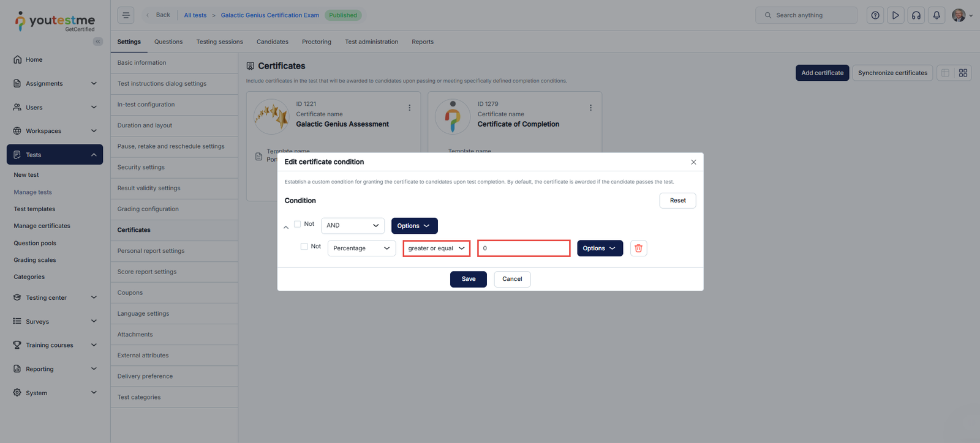980x443 pixels.
Task: Open the Percentage field dropdown
Action: 361,248
